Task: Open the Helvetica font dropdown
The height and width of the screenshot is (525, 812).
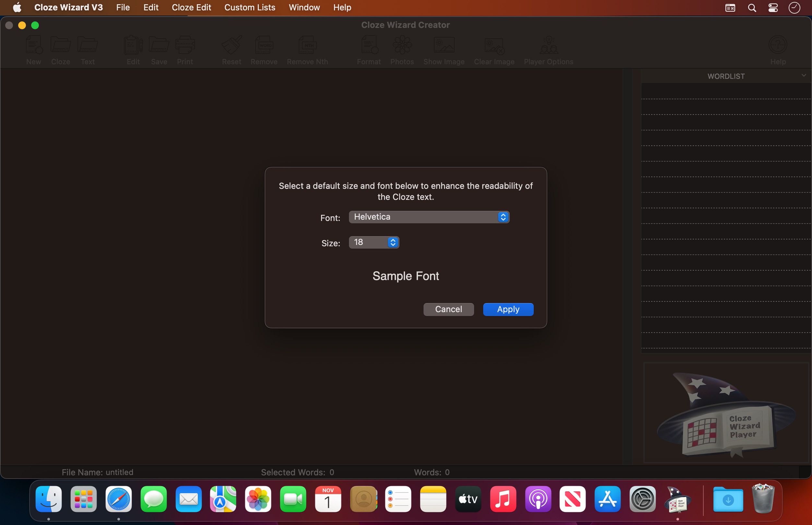Action: pos(429,217)
